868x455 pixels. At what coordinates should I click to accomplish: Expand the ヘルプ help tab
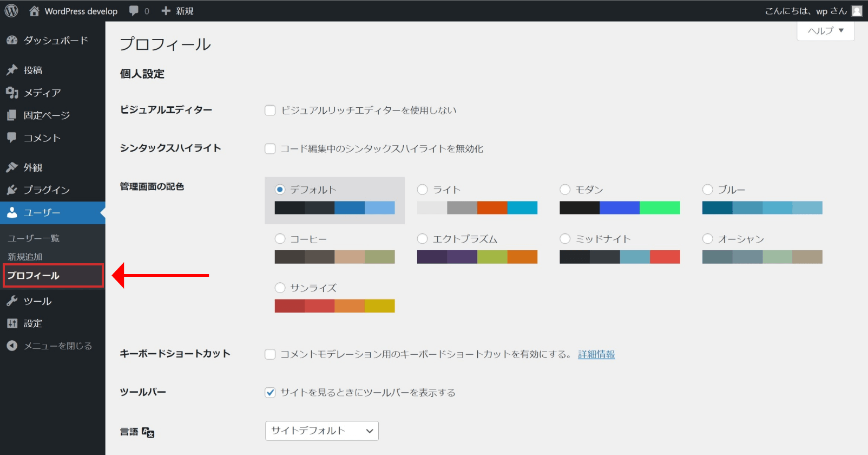pyautogui.click(x=826, y=31)
